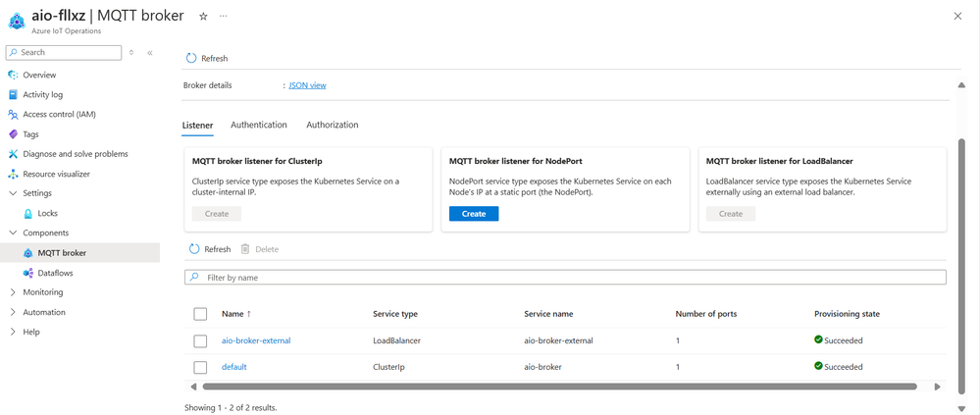
Task: Click the Activity log icon
Action: pos(13,95)
